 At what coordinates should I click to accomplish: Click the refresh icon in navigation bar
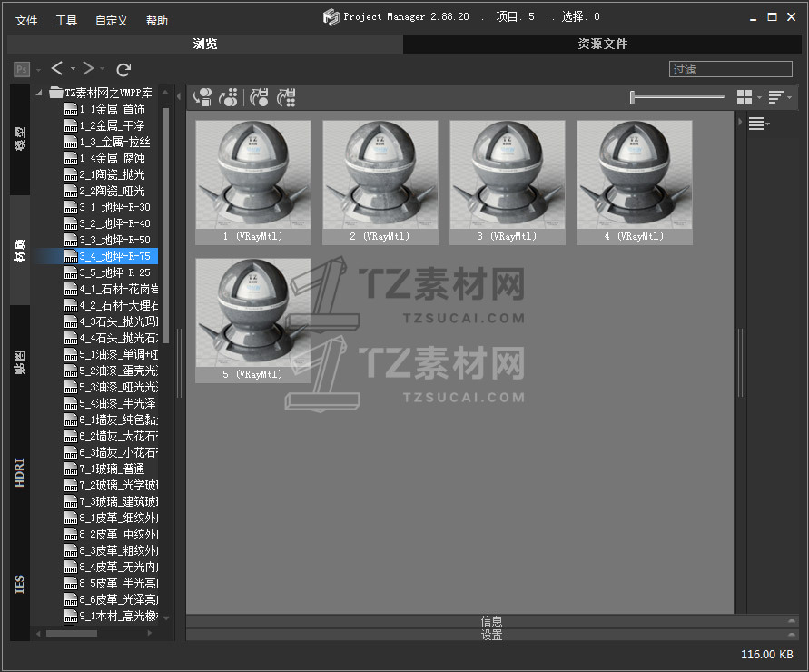[x=124, y=69]
